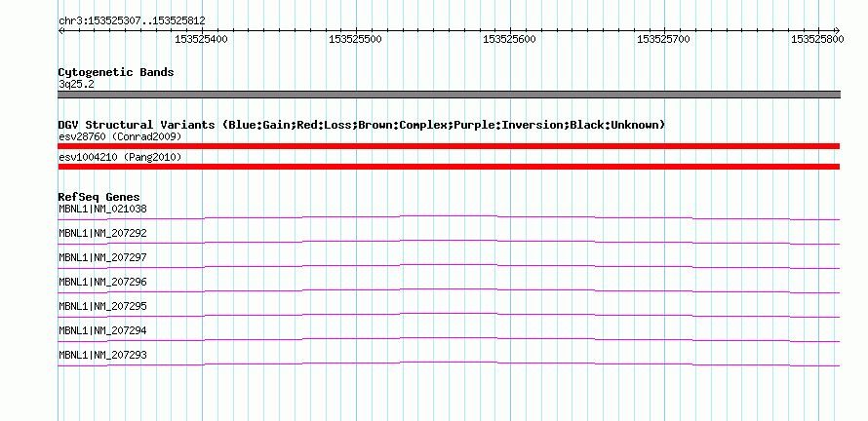Click the DGV Structural Variants track title

click(362, 125)
